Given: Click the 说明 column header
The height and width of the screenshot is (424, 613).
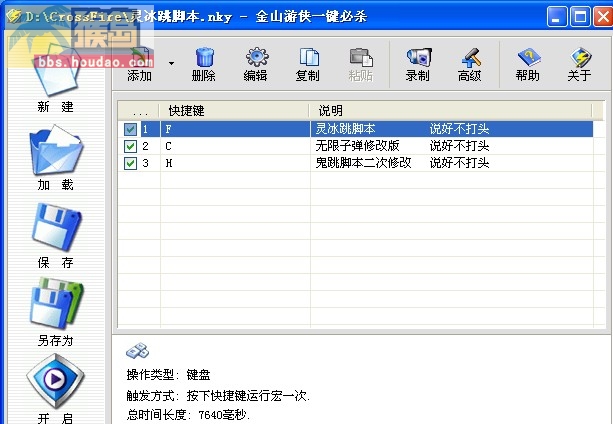Looking at the screenshot, I should pyautogui.click(x=451, y=111).
